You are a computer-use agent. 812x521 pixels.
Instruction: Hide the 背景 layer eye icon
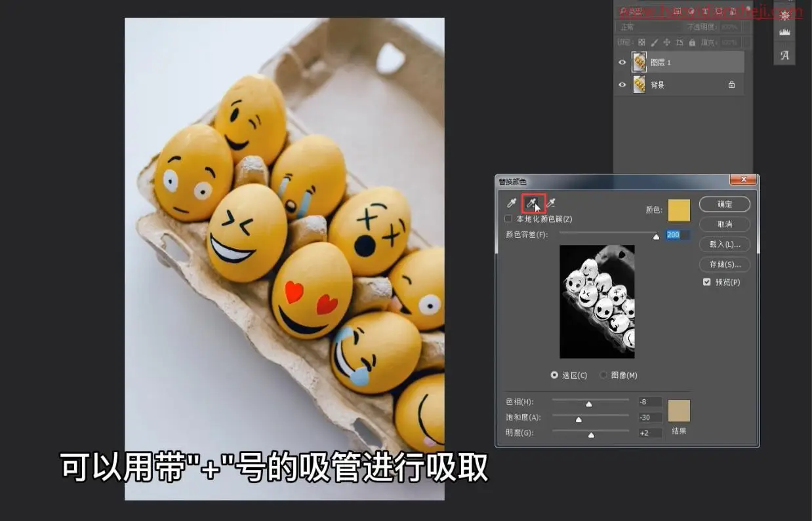pyautogui.click(x=622, y=85)
